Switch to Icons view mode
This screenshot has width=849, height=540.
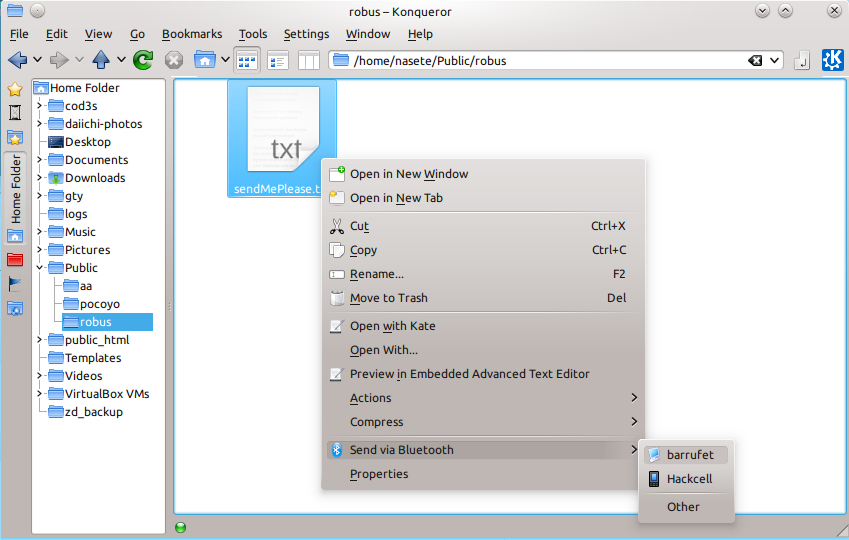pyautogui.click(x=247, y=60)
